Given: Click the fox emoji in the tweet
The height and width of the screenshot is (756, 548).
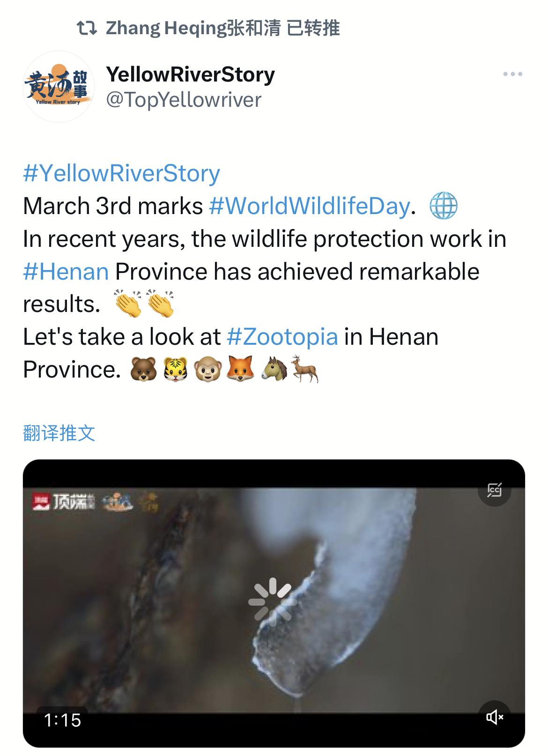Looking at the screenshot, I should pyautogui.click(x=240, y=369).
